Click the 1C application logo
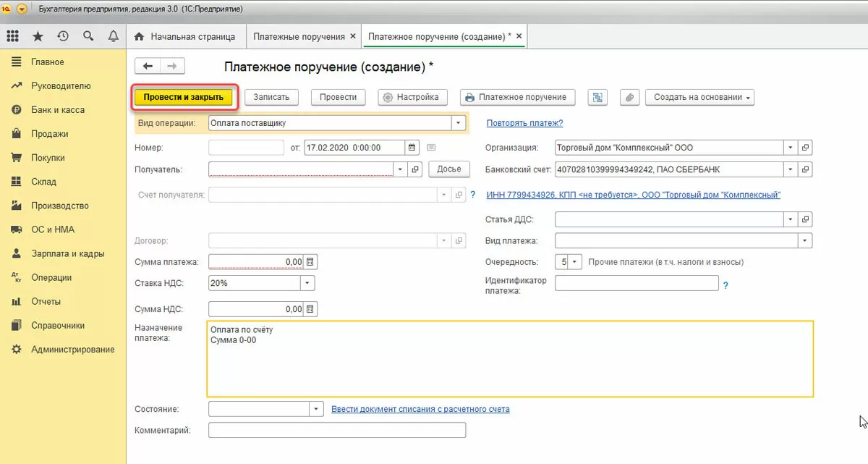The width and height of the screenshot is (868, 464). click(7, 9)
